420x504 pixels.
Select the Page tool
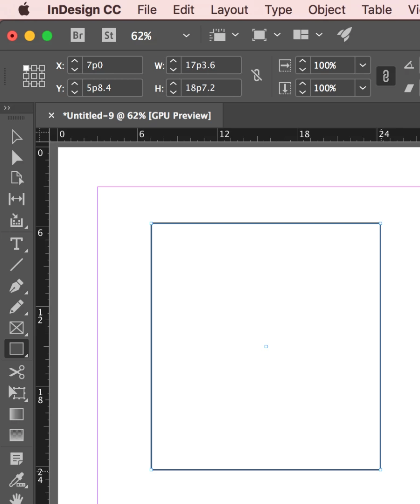click(16, 178)
